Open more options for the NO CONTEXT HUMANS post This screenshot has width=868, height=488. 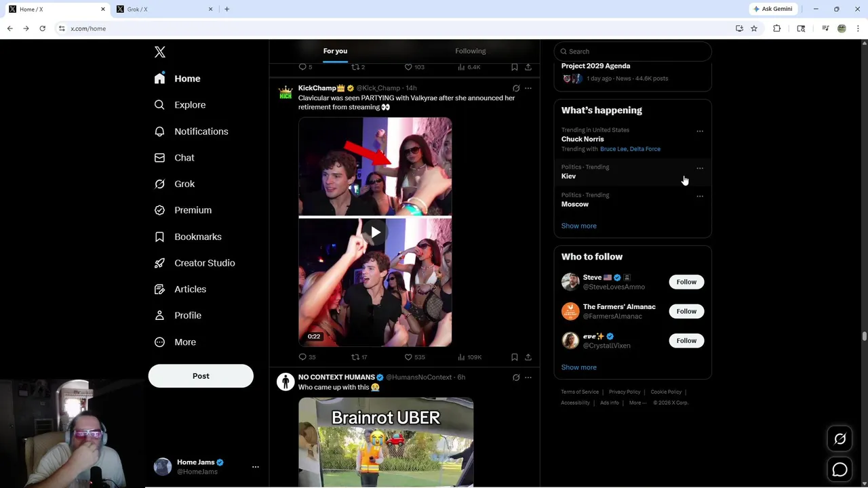point(528,378)
